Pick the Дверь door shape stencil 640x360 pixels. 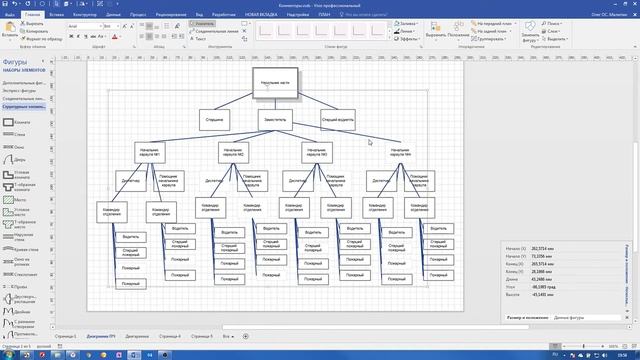[x=14, y=160]
